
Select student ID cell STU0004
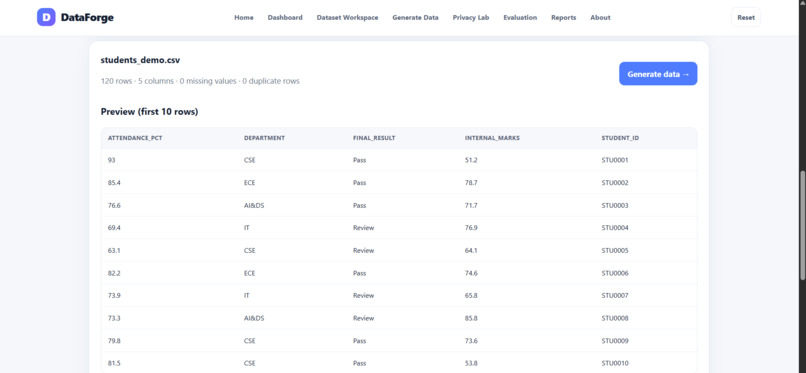(x=615, y=228)
